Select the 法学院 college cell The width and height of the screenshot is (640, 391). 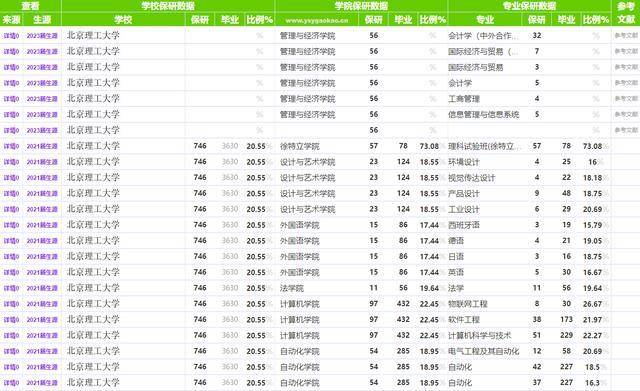pos(291,288)
